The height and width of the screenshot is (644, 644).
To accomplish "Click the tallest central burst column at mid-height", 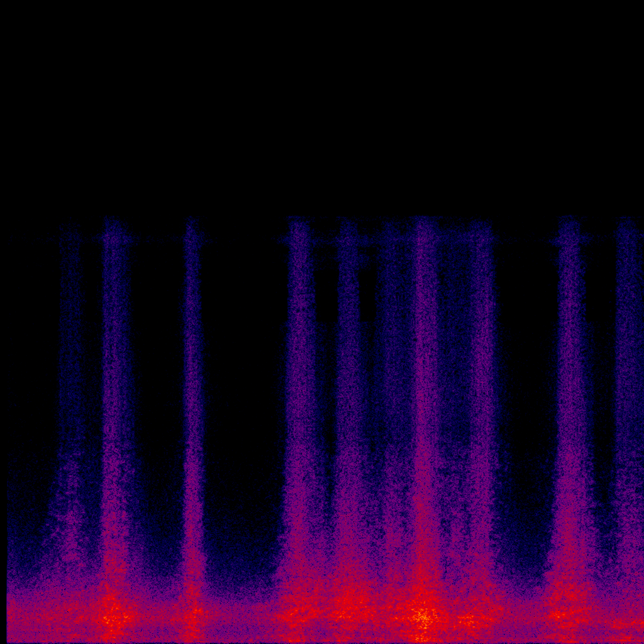I will [x=425, y=377].
